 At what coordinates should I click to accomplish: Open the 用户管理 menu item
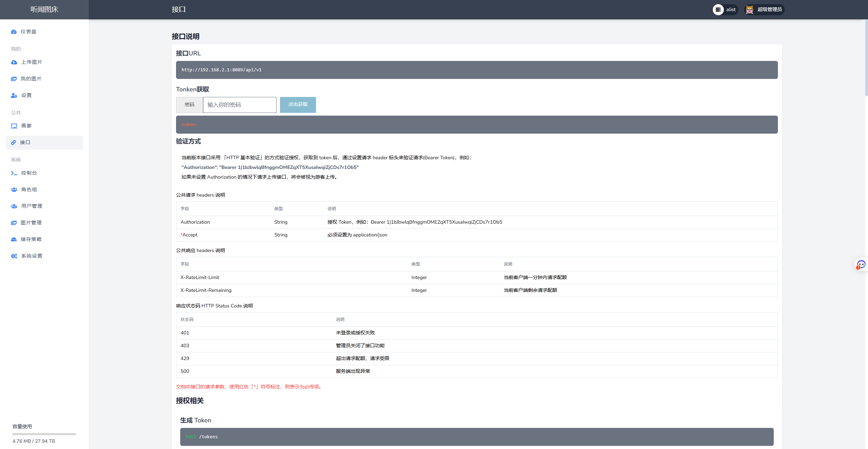pos(32,206)
